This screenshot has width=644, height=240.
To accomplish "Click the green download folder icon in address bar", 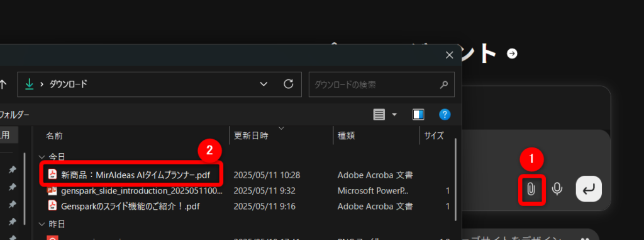I will [29, 84].
